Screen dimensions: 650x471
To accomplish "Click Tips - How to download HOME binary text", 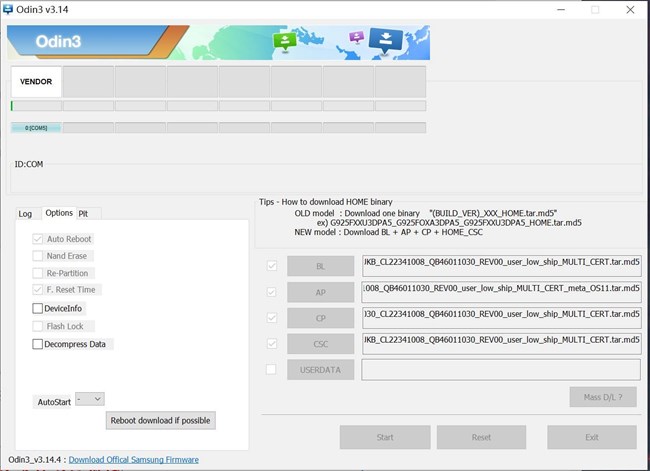I will [x=326, y=202].
